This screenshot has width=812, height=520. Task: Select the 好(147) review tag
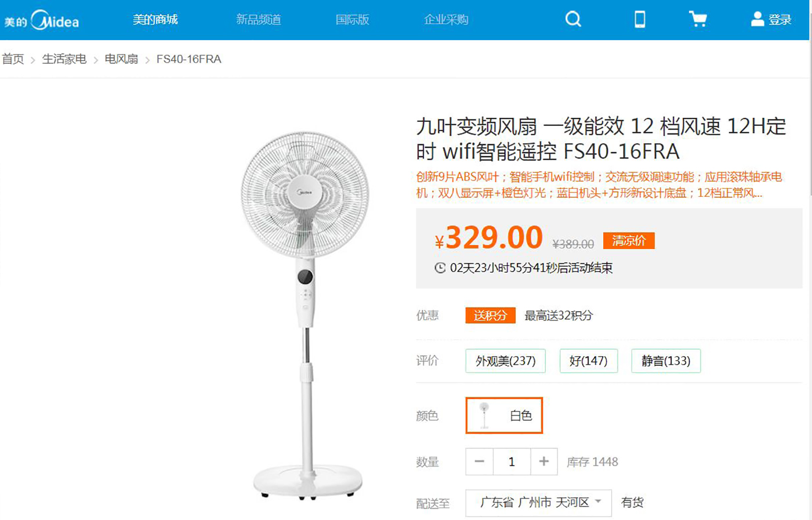(x=588, y=361)
